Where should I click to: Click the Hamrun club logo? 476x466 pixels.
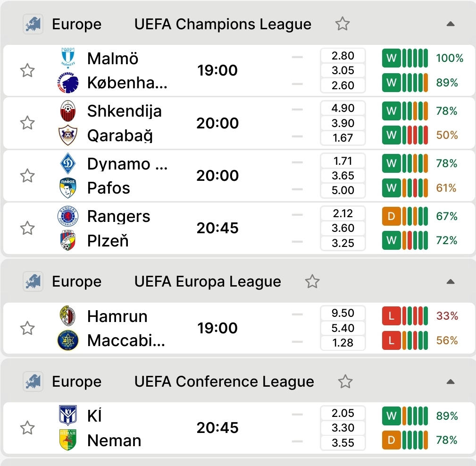point(67,316)
